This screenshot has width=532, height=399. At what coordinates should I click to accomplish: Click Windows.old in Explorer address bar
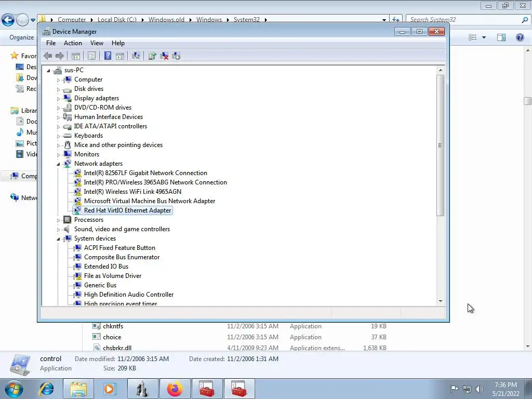166,20
